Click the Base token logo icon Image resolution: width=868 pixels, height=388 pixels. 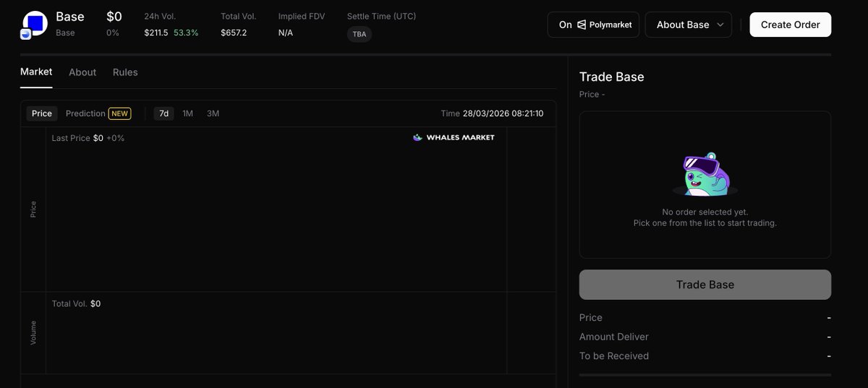click(35, 24)
